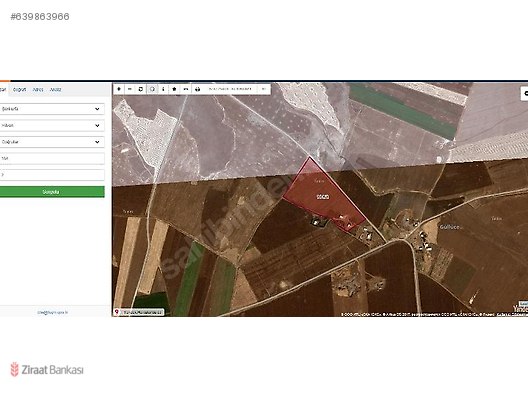Click the print icon in map toolbar

coord(198,89)
